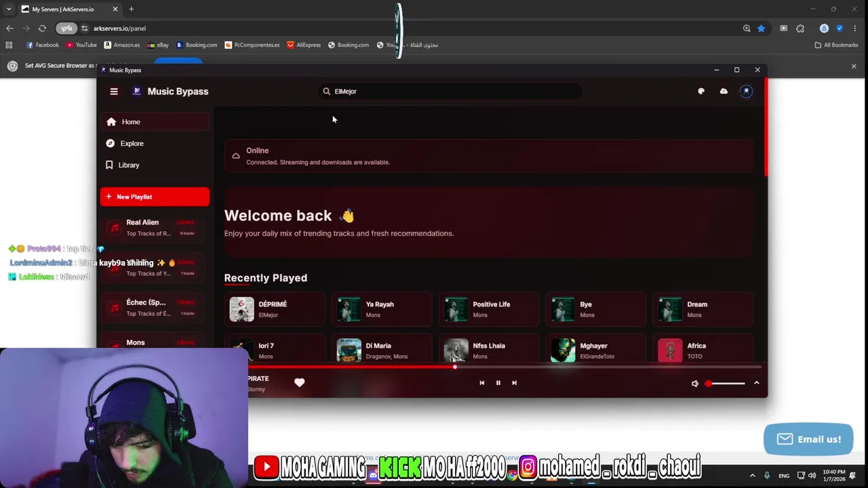Bookmark page with the star icon
868x488 pixels.
tap(762, 28)
